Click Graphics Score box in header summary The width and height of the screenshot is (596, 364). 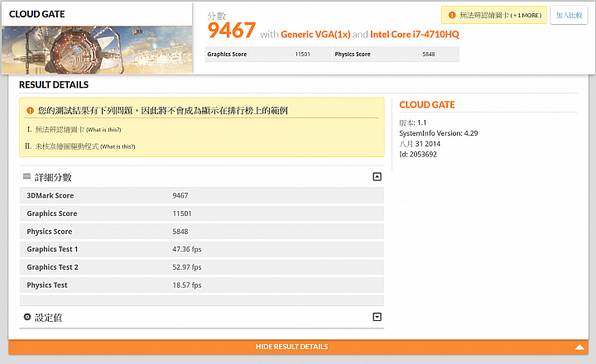click(x=268, y=55)
